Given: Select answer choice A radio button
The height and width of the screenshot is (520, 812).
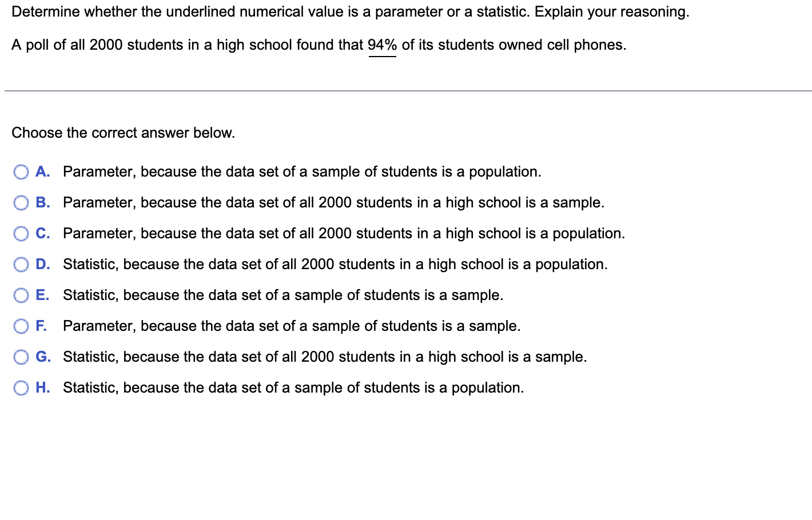Looking at the screenshot, I should pyautogui.click(x=21, y=171).
